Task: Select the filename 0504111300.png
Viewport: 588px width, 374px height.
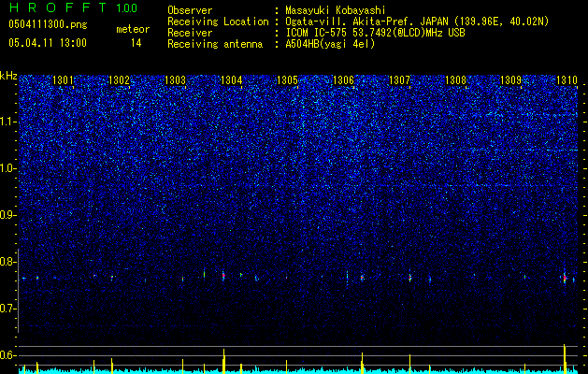Action: coord(48,25)
